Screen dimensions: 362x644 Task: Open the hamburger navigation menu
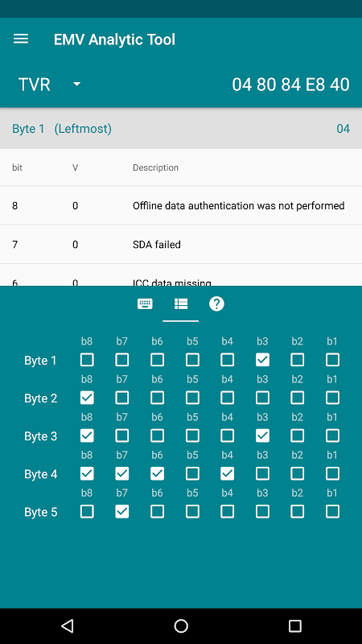[x=21, y=39]
